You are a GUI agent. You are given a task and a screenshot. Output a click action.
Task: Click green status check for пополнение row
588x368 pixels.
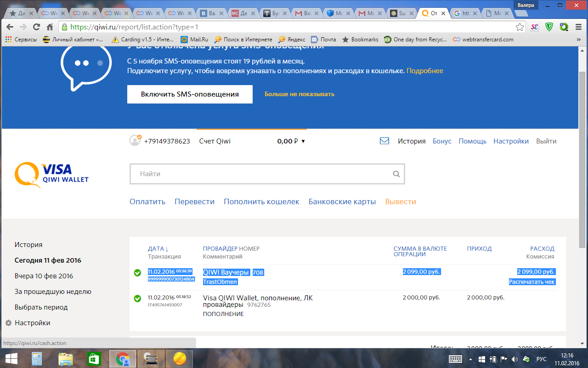pyautogui.click(x=137, y=299)
